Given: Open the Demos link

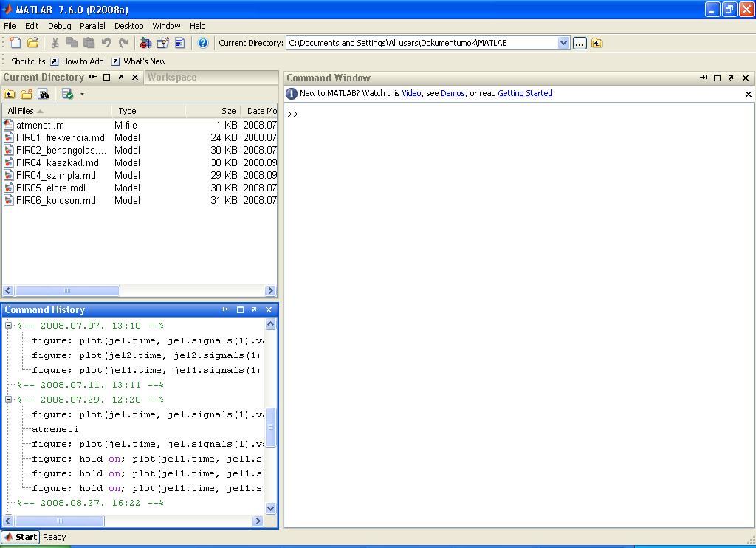Looking at the screenshot, I should [x=453, y=93].
